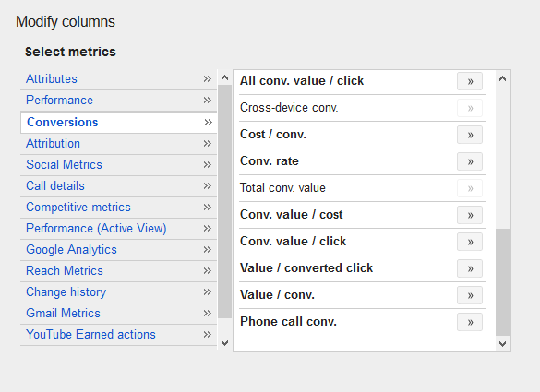Viewport: 540px width, 392px height.
Task: Add the Conv. rate column
Action: [470, 161]
